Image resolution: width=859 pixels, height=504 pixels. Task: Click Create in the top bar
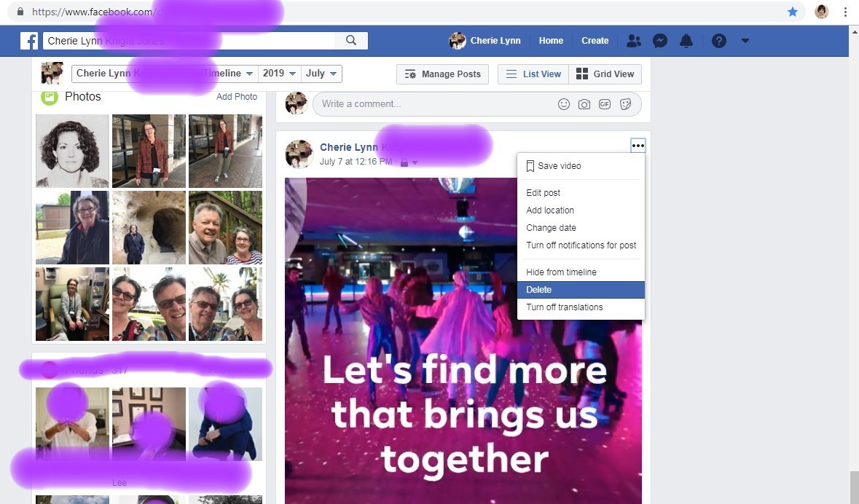[595, 41]
